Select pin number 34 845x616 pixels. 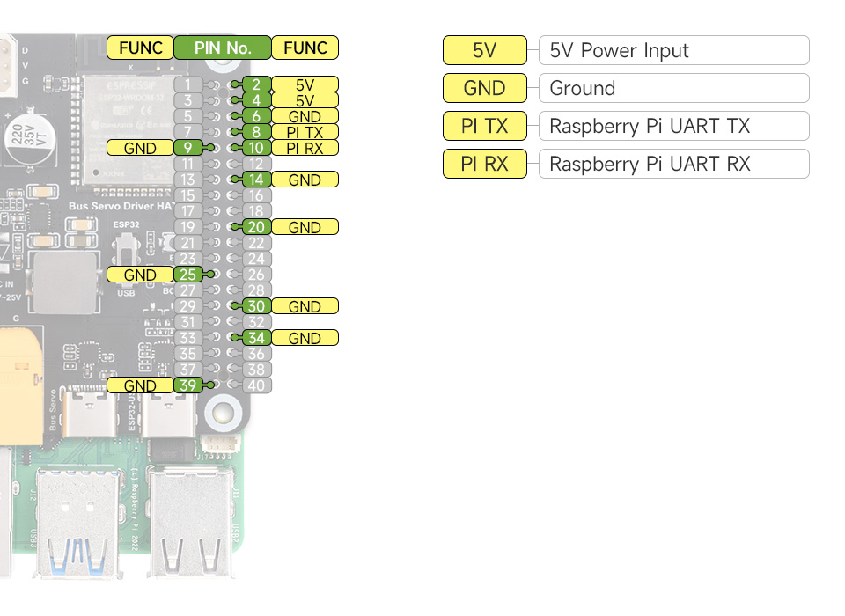click(256, 338)
